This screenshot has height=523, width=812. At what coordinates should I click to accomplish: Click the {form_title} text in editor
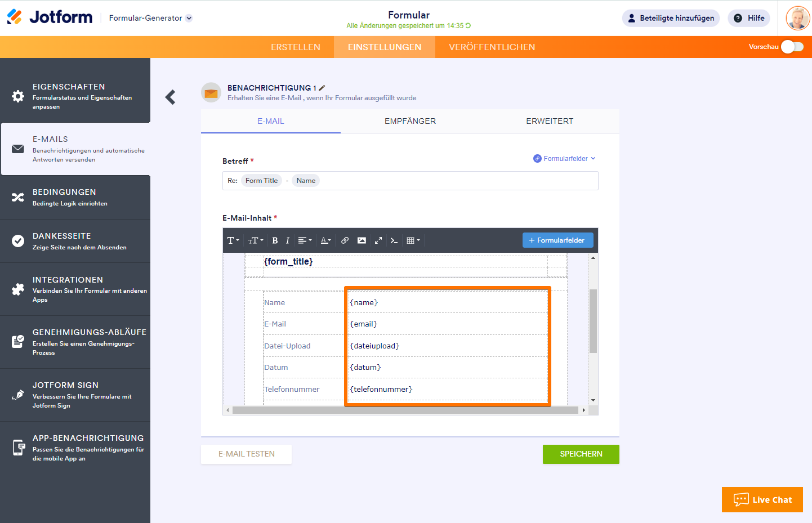[x=288, y=261]
